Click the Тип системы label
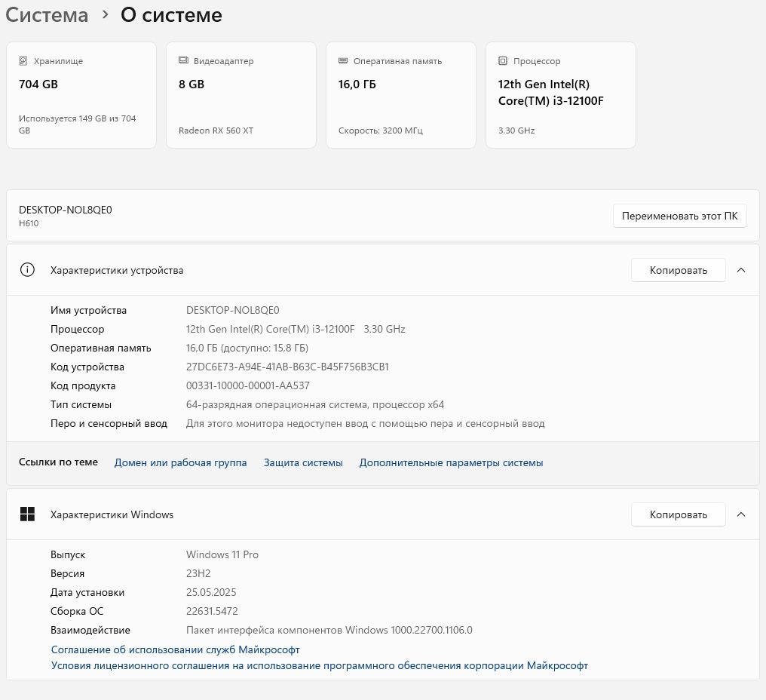This screenshot has height=700, width=766. click(x=81, y=404)
